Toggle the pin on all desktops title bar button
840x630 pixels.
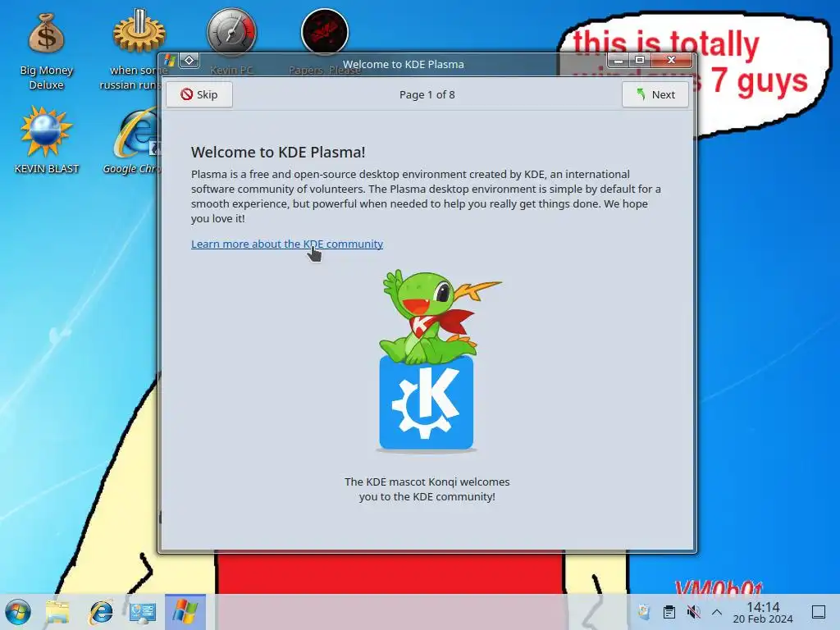coord(189,61)
